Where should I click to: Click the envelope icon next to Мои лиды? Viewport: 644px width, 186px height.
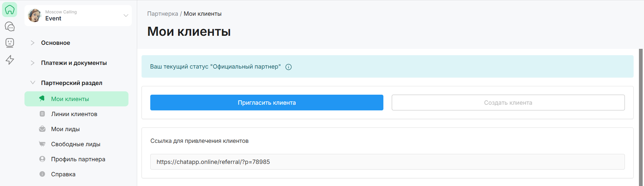[42, 129]
